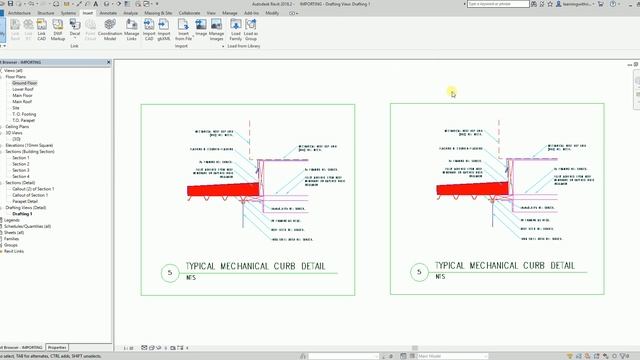Viewport: 640px width, 360px height.
Task: Select Section 3 in browser
Action: [x=20, y=170]
